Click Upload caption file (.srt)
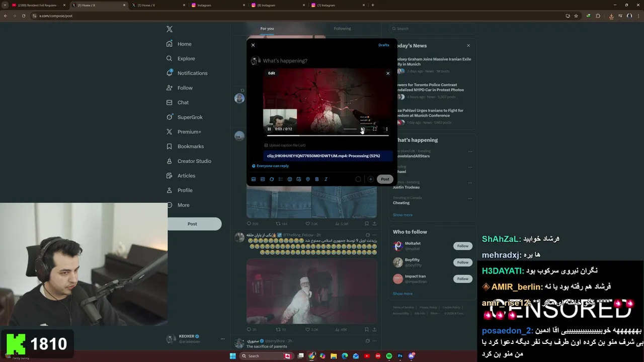Screen dimensions: 644x362 tap(285, 145)
